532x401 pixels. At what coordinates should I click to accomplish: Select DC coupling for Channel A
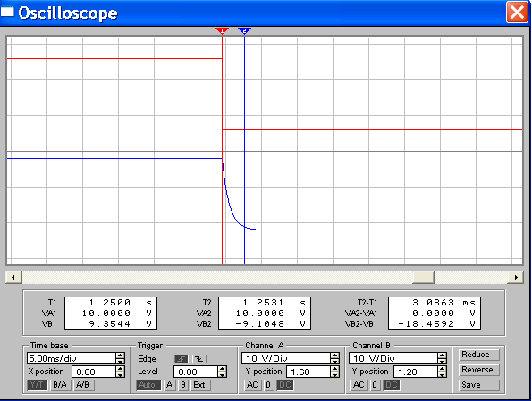284,385
